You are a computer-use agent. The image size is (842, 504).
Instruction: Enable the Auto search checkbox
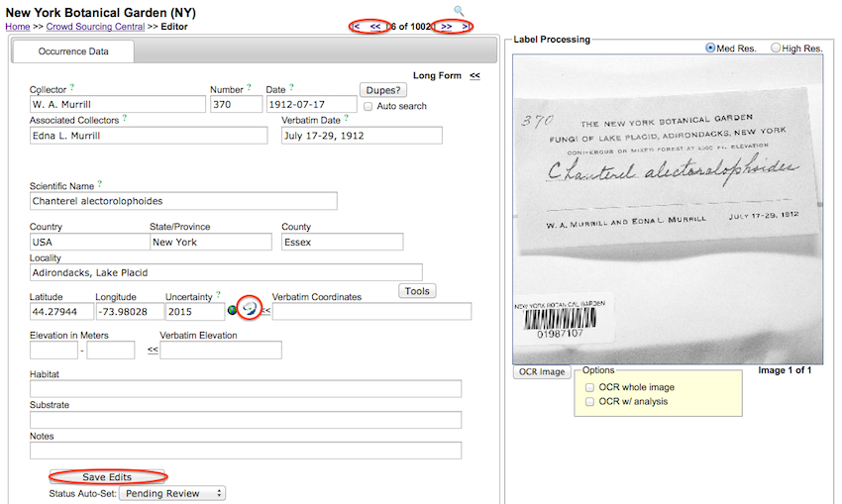coord(368,106)
